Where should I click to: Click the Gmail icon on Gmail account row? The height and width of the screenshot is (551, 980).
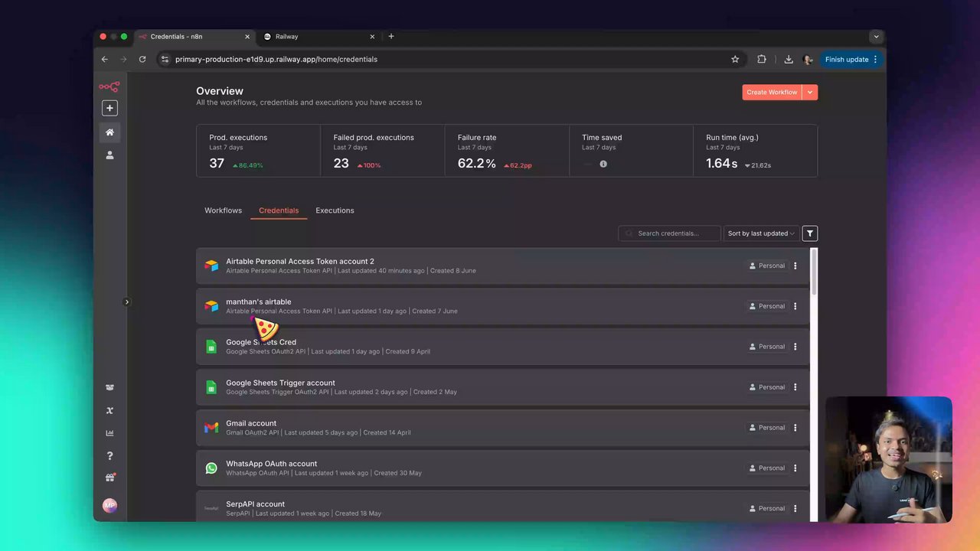pyautogui.click(x=211, y=428)
